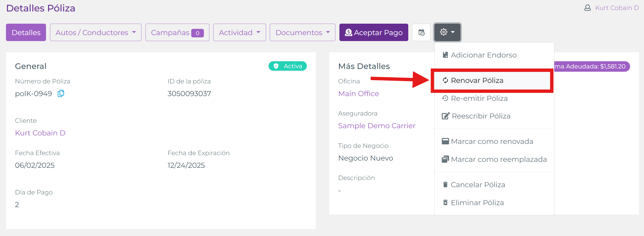Copy the policy number polK-0949
Image resolution: width=644 pixels, height=236 pixels.
[x=61, y=94]
